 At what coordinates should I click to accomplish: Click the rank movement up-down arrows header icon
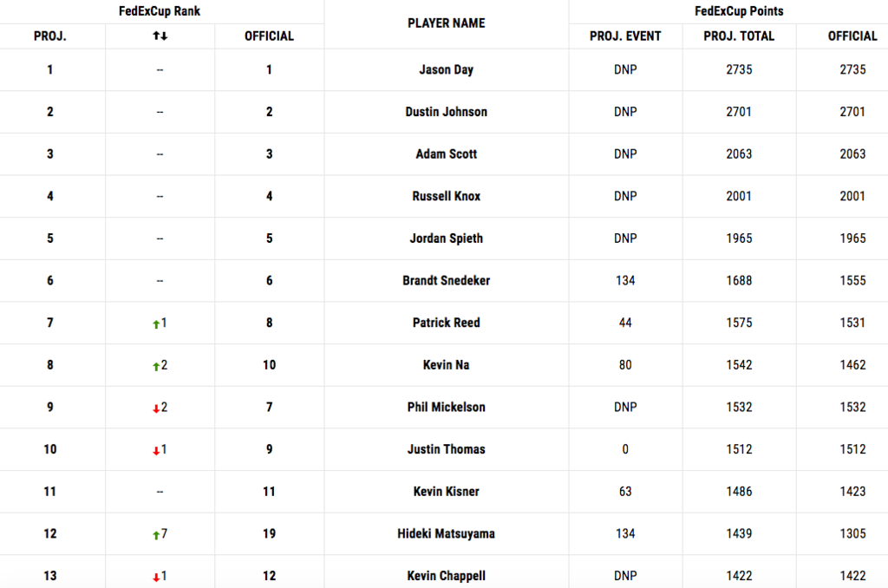point(160,36)
